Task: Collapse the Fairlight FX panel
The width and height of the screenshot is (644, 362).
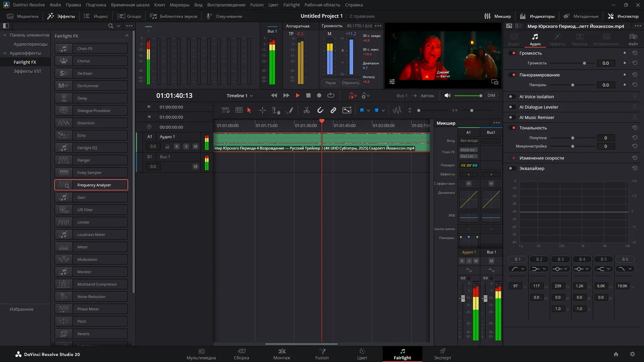Action: (127, 36)
